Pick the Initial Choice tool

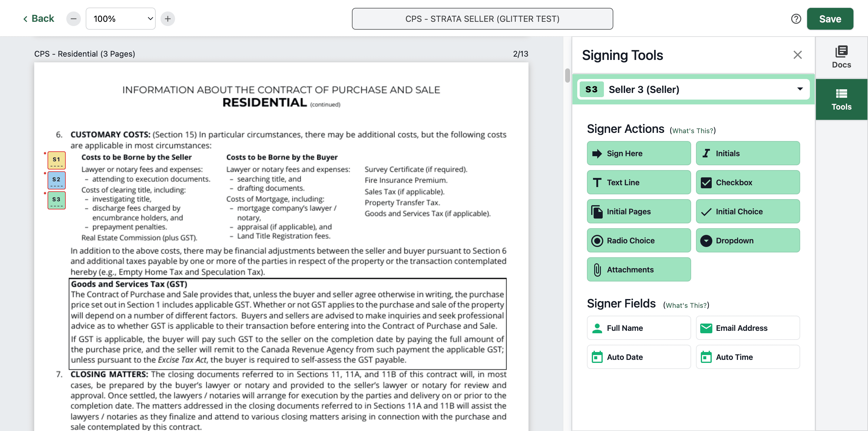748,212
